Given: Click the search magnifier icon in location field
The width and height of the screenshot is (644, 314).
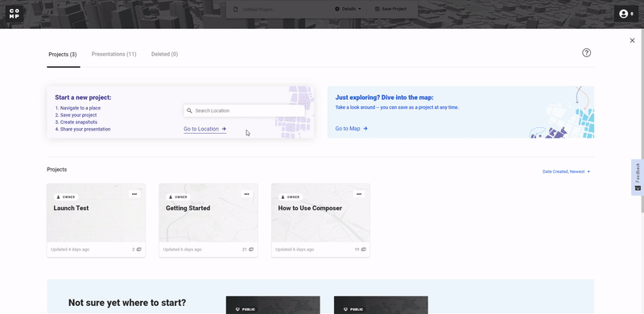Looking at the screenshot, I should tap(189, 110).
